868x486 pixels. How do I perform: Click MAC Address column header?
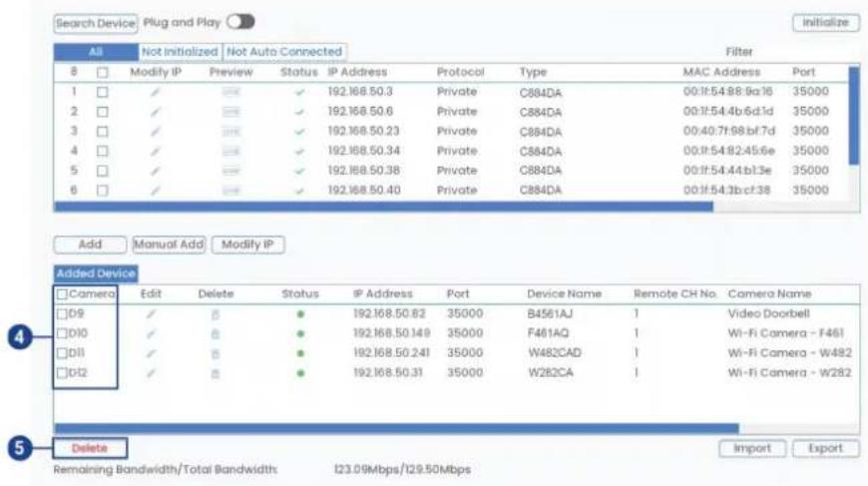point(721,72)
